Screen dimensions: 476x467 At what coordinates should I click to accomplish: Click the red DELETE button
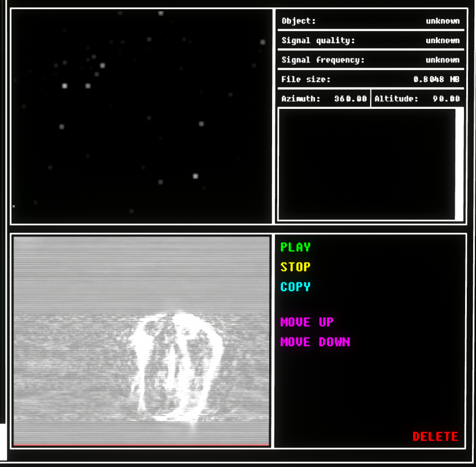(x=435, y=437)
